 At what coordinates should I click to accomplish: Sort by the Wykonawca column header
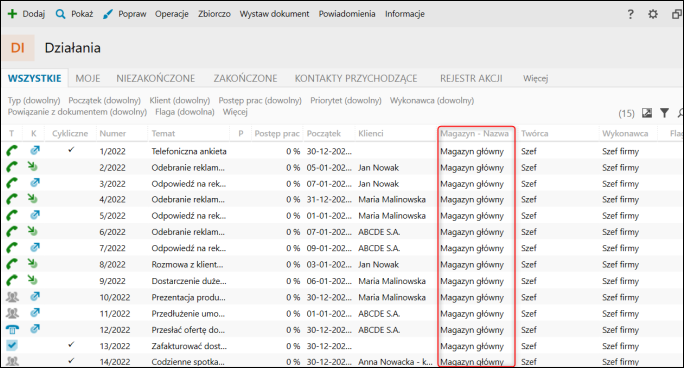[625, 133]
